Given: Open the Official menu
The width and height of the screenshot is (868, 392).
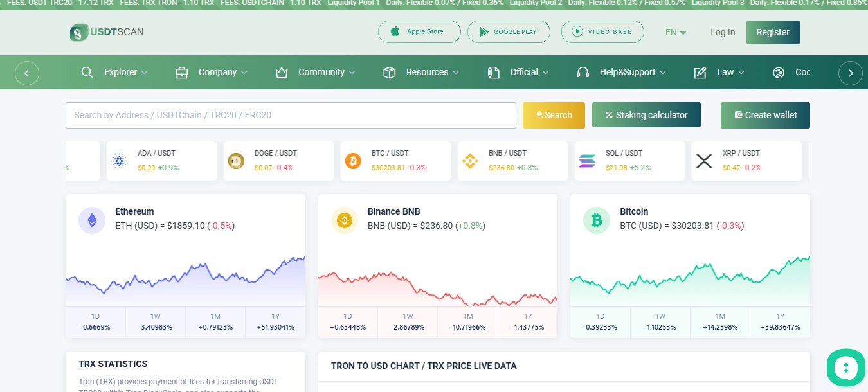Looking at the screenshot, I should 530,72.
